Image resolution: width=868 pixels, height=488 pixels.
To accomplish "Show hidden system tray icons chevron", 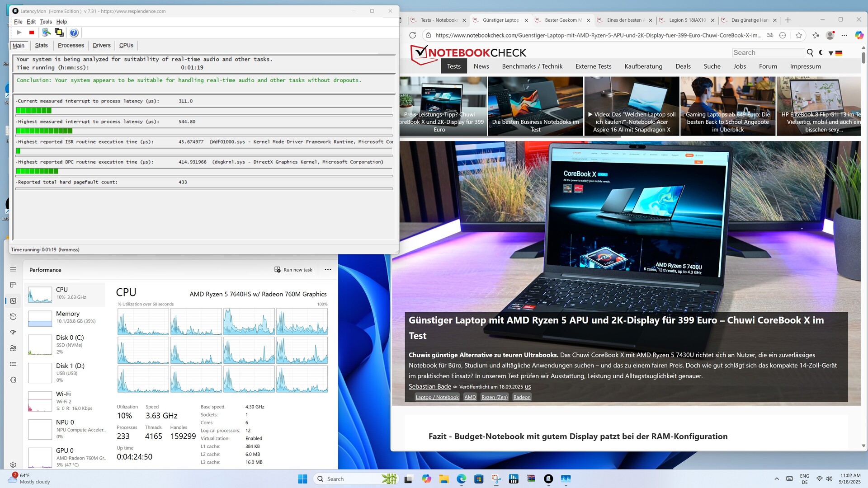I will point(777,479).
